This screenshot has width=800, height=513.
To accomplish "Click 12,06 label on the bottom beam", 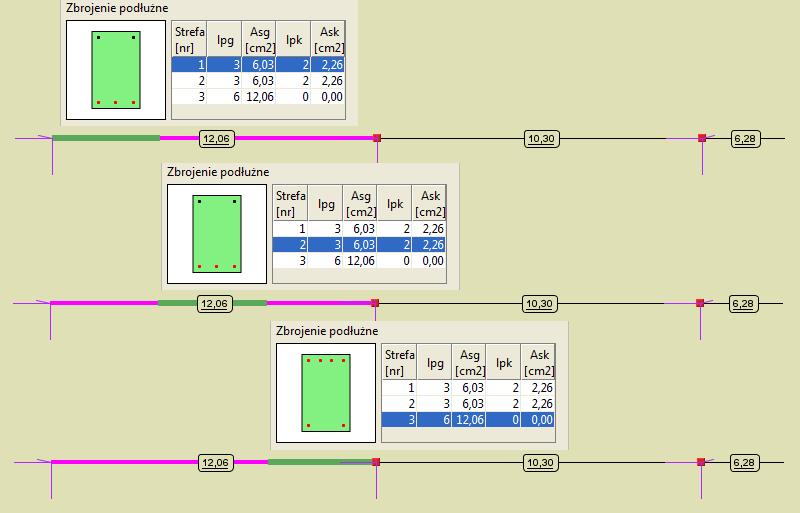I will (215, 462).
